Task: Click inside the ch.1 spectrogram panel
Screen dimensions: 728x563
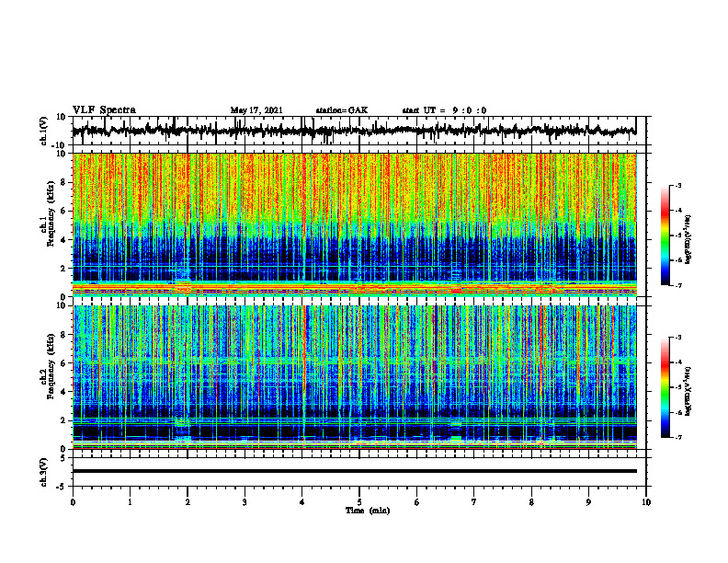Action: click(355, 224)
